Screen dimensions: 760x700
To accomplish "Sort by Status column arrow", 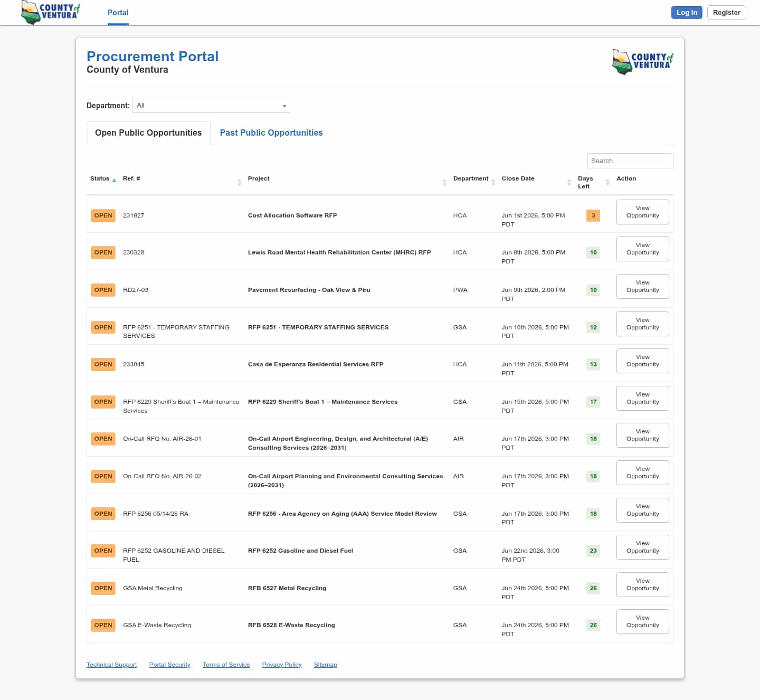I will (x=114, y=180).
